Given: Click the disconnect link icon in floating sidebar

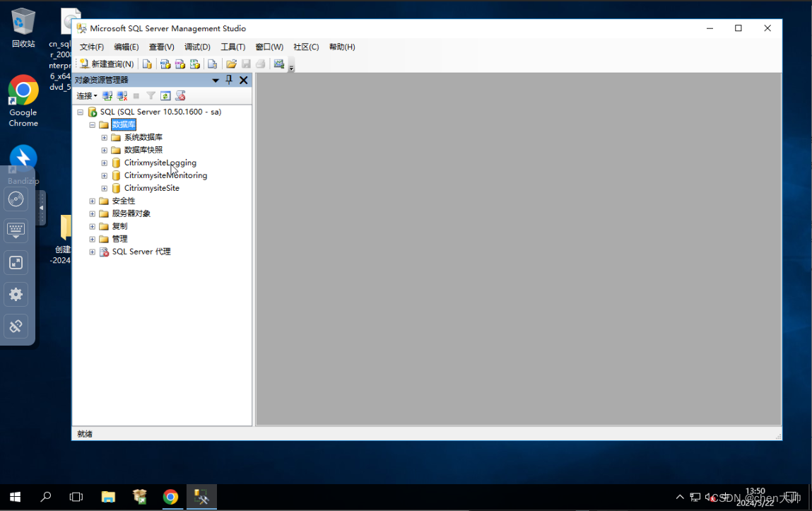Looking at the screenshot, I should click(x=16, y=326).
